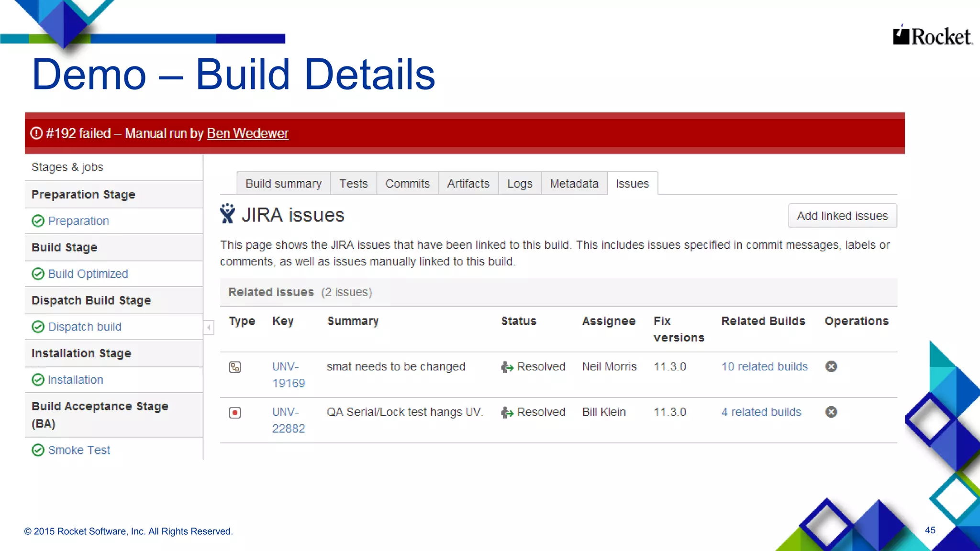Click the JIRA issues logo icon
The image size is (980, 551).
point(227,214)
